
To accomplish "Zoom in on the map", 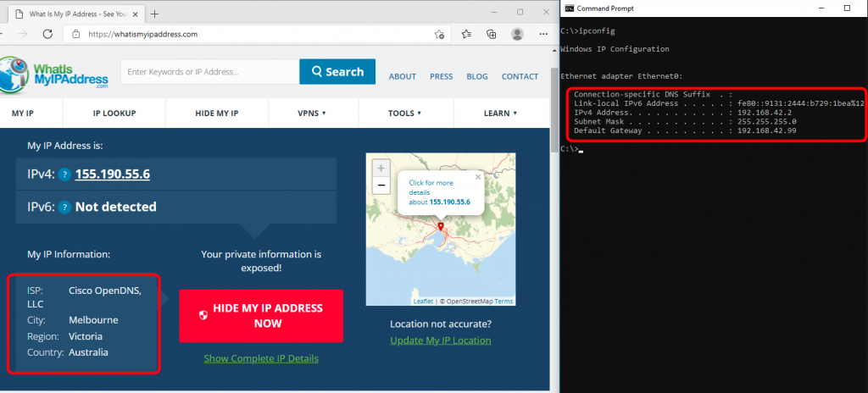I will [381, 168].
